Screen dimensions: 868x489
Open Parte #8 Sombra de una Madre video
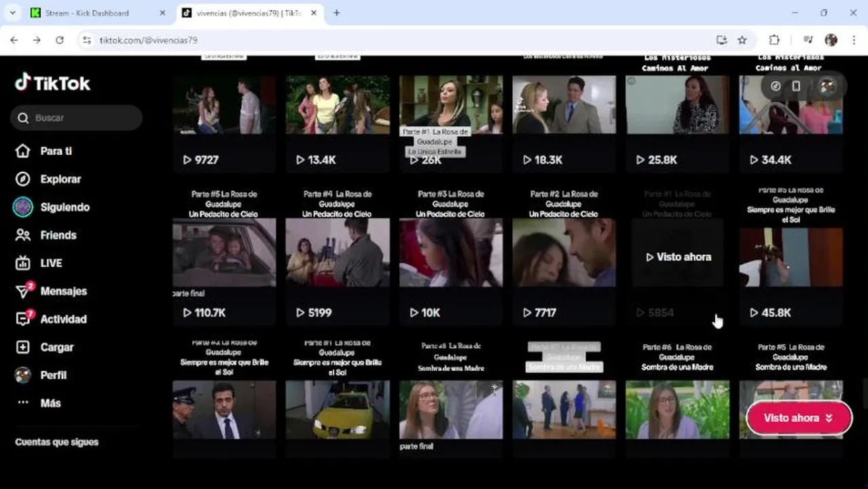point(451,399)
